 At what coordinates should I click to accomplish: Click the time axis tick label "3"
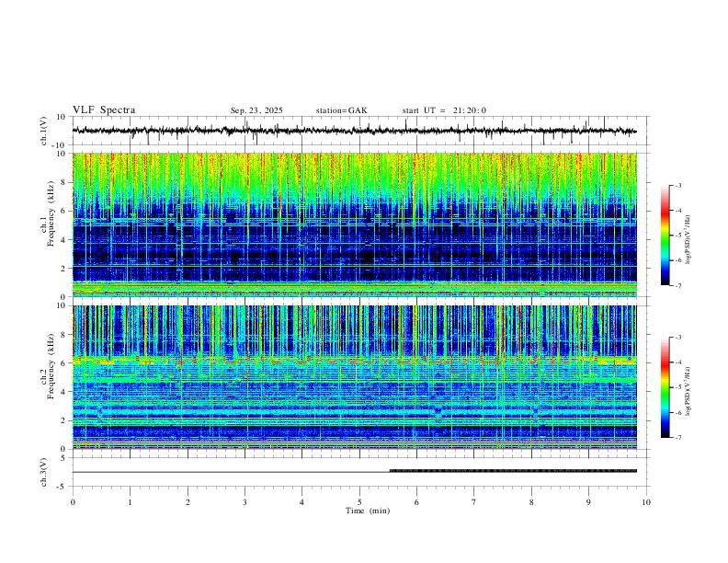[x=245, y=502]
